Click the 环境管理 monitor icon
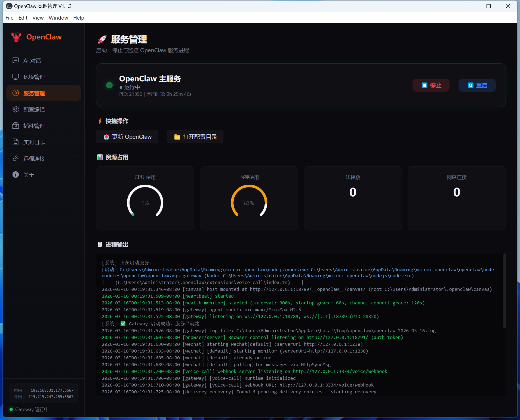This screenshot has height=420, width=520. pyautogui.click(x=16, y=77)
